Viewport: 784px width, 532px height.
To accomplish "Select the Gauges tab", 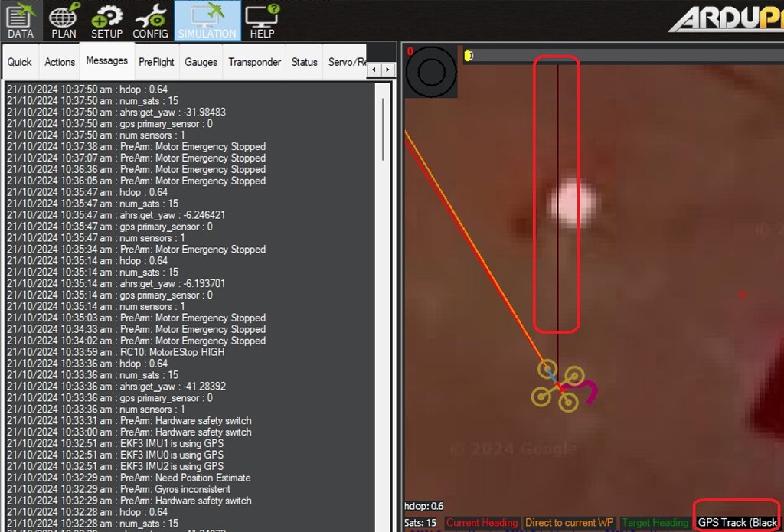I will click(201, 62).
